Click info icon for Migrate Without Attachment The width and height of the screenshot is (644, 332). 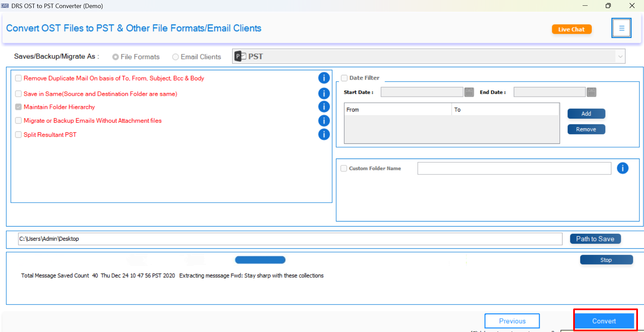click(x=324, y=121)
